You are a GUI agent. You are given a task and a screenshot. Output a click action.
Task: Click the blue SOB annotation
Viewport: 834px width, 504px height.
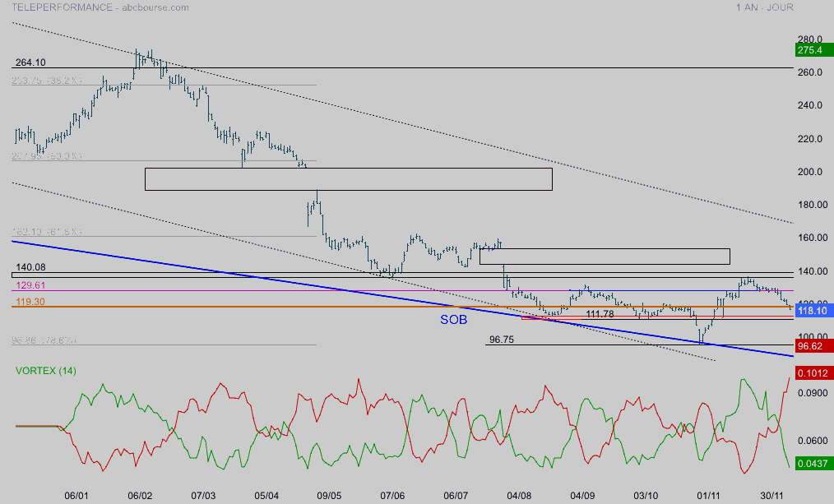click(x=454, y=320)
